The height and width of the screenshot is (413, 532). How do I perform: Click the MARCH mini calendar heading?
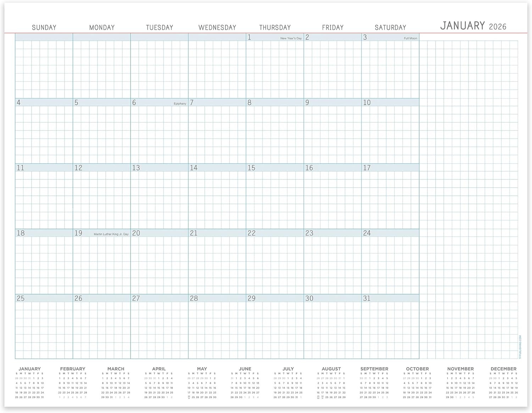[x=116, y=369]
